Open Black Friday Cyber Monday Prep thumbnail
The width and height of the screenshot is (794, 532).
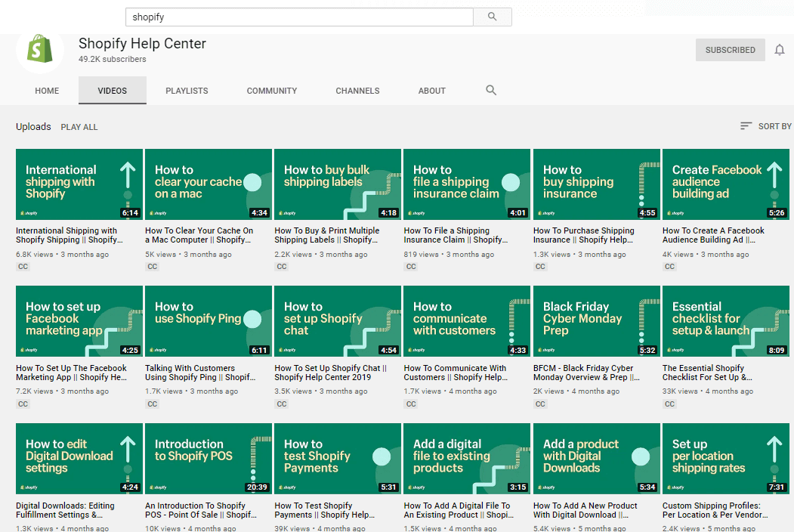point(597,321)
